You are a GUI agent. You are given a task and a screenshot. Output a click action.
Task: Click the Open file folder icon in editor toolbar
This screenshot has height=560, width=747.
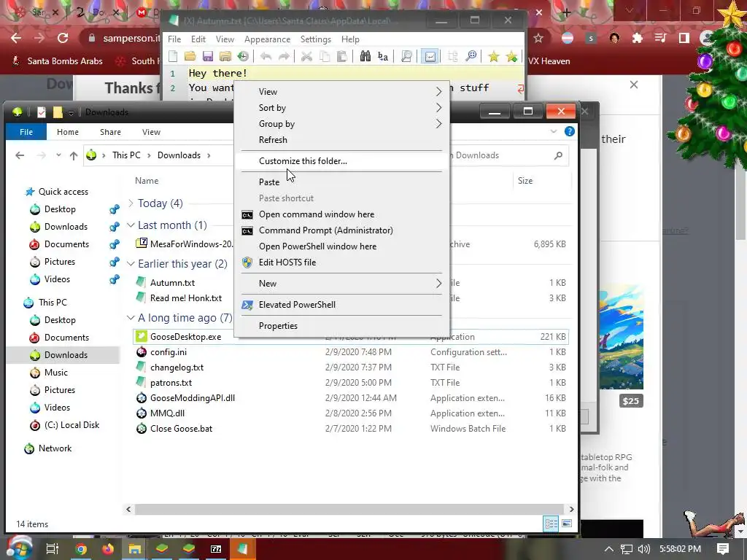[x=190, y=57]
